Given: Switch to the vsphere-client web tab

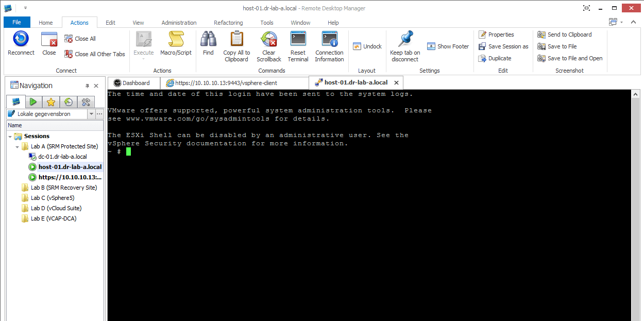Looking at the screenshot, I should click(234, 83).
